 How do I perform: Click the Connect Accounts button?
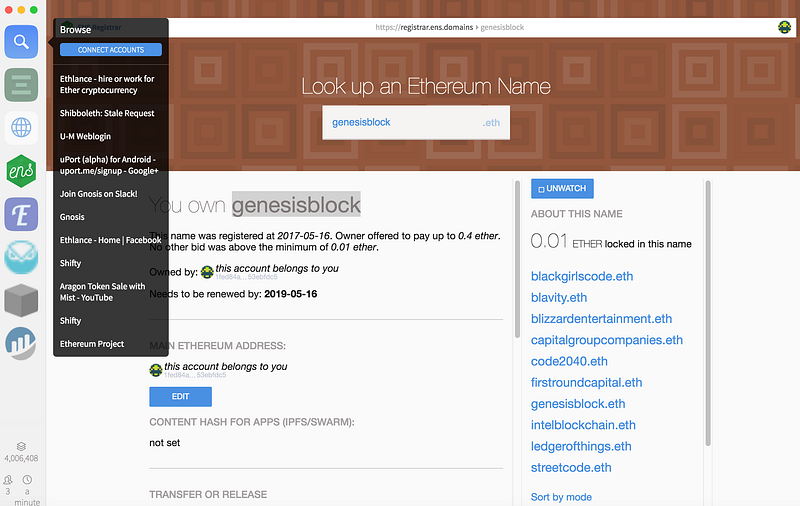click(x=111, y=49)
